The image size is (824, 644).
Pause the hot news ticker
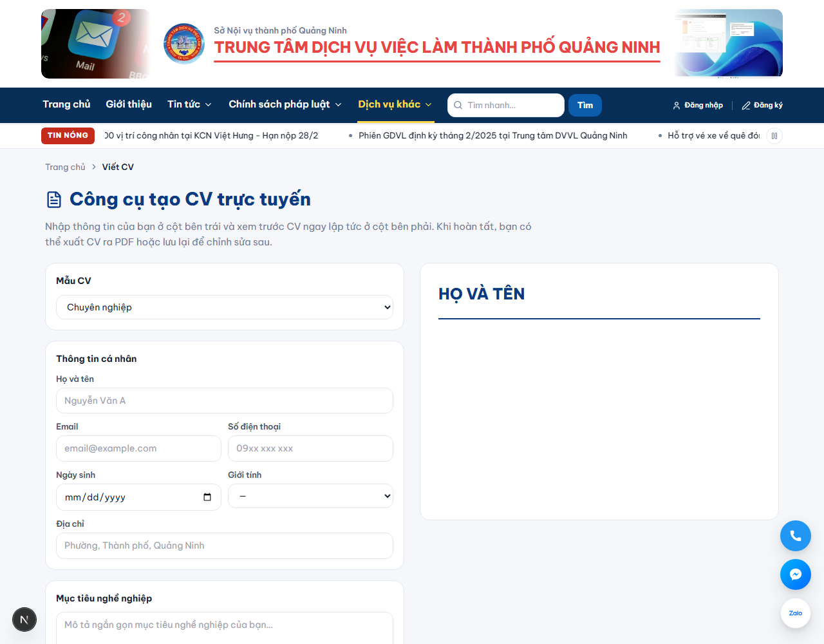pyautogui.click(x=774, y=136)
